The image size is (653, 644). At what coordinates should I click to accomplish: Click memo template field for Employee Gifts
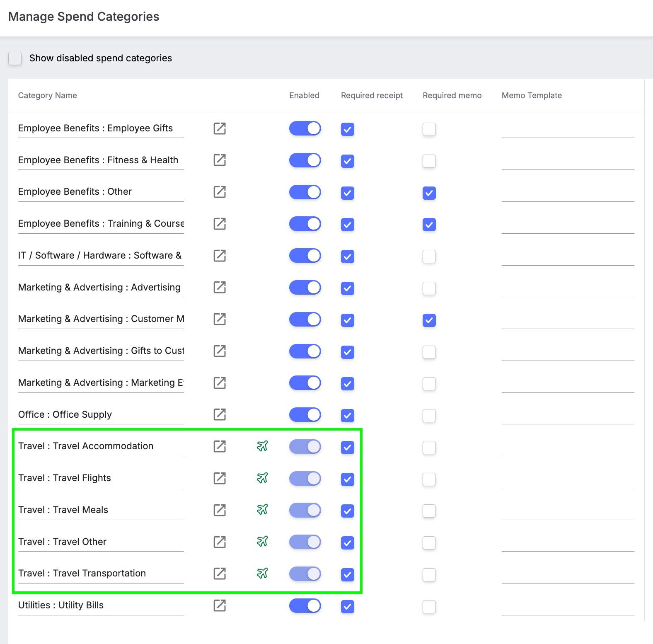pos(568,129)
